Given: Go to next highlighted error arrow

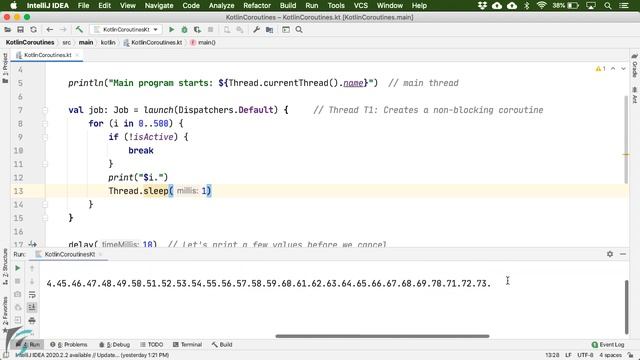Looking at the screenshot, I should [623, 69].
